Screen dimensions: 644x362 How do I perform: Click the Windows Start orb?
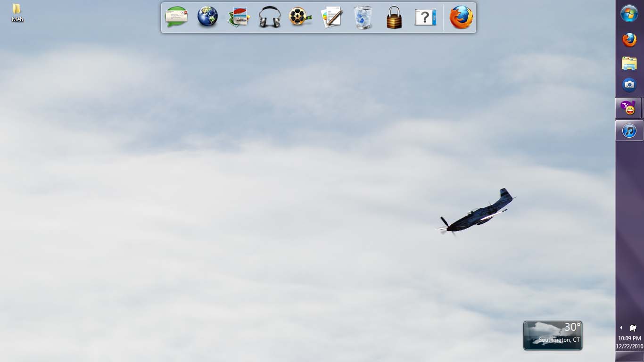[629, 14]
